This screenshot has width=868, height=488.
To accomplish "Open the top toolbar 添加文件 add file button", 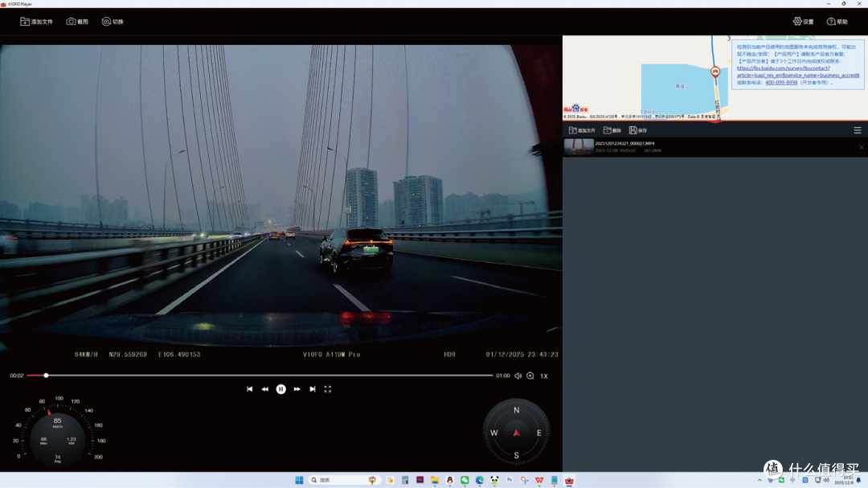I will 36,22.
